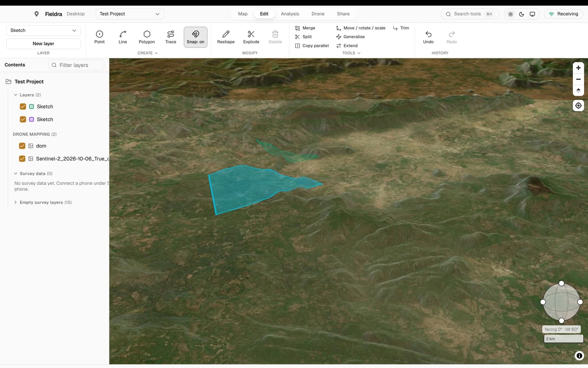
Task: Toggle the Sentinel-2 layer checkbox
Action: point(22,159)
